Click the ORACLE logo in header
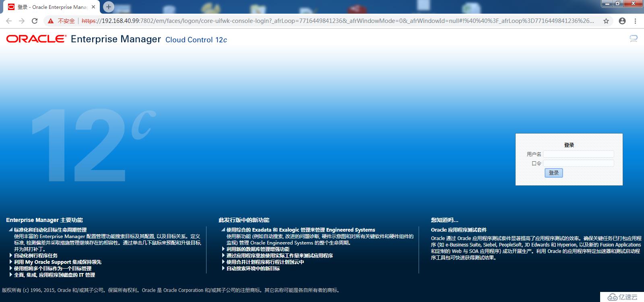Image resolution: width=644 pixels, height=302 pixels. 36,39
